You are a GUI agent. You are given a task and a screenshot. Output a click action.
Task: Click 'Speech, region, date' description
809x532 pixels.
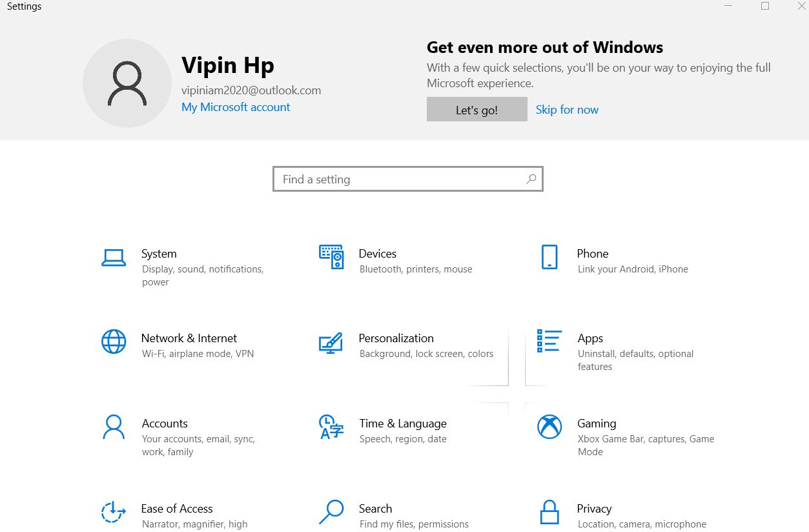pos(403,439)
